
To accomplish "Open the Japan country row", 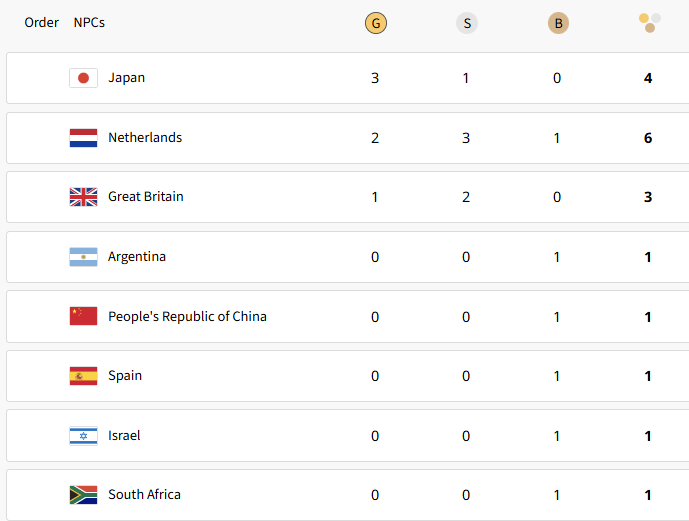I will point(348,78).
